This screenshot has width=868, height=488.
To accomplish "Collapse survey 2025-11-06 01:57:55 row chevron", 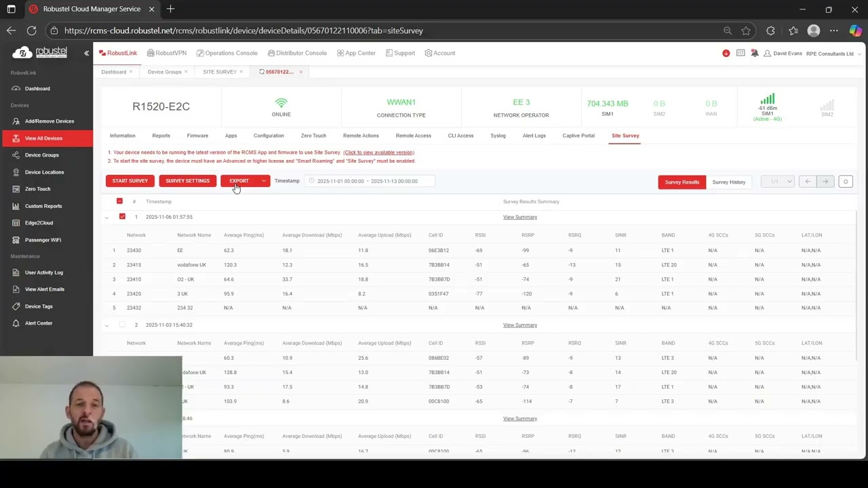I will coord(106,218).
